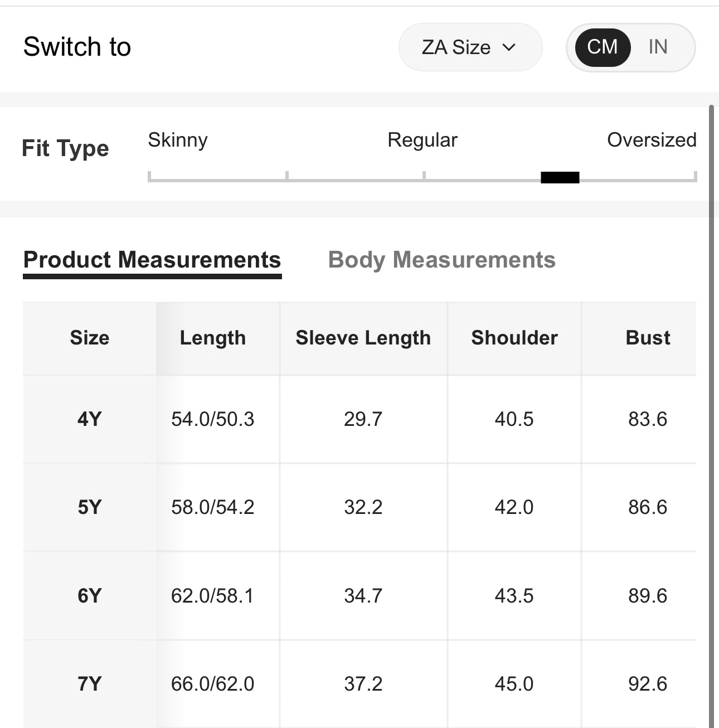Click the chevron arrow beside ZA Size
The image size is (719, 728).
(509, 47)
